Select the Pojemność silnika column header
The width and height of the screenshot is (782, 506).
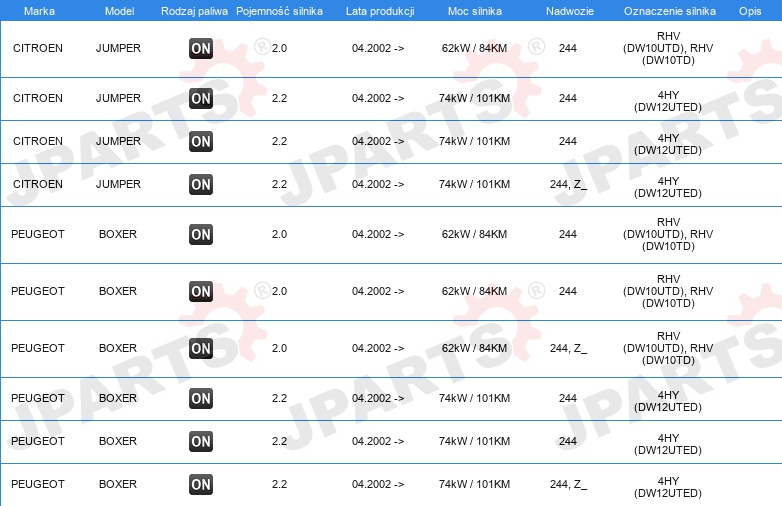(279, 11)
